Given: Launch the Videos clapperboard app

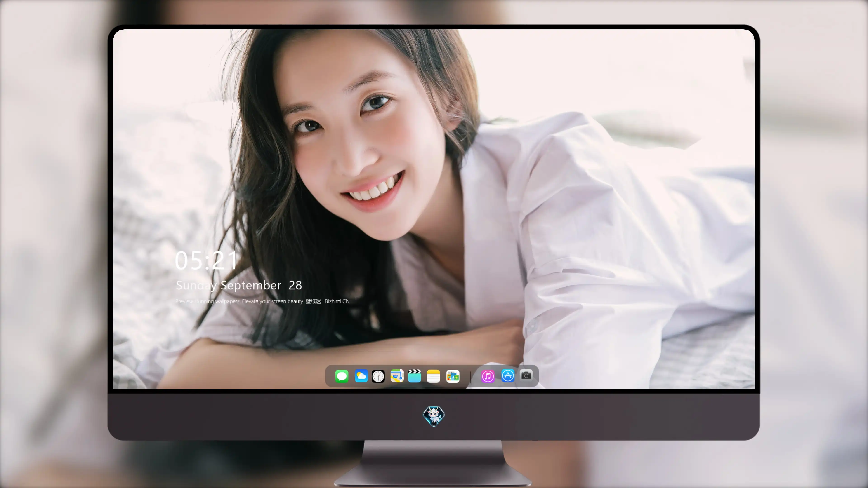Looking at the screenshot, I should (x=415, y=376).
